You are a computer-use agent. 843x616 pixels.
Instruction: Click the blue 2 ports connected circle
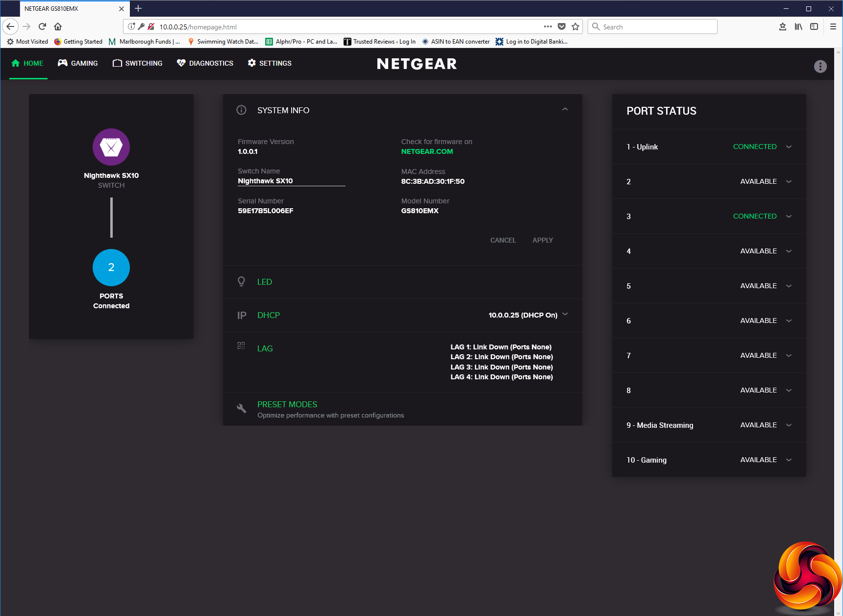pos(111,268)
